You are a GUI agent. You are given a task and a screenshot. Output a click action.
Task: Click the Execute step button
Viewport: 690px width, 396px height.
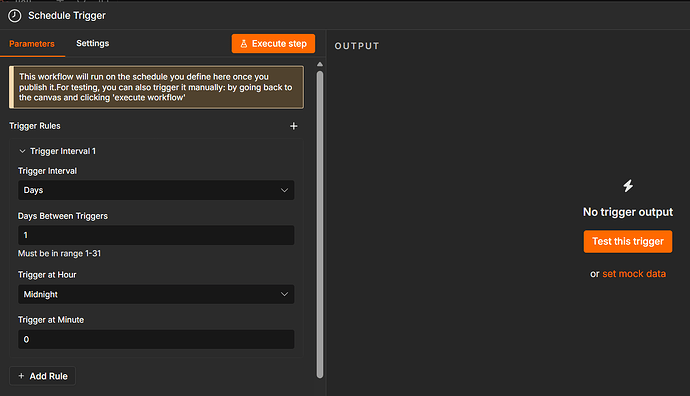(273, 44)
